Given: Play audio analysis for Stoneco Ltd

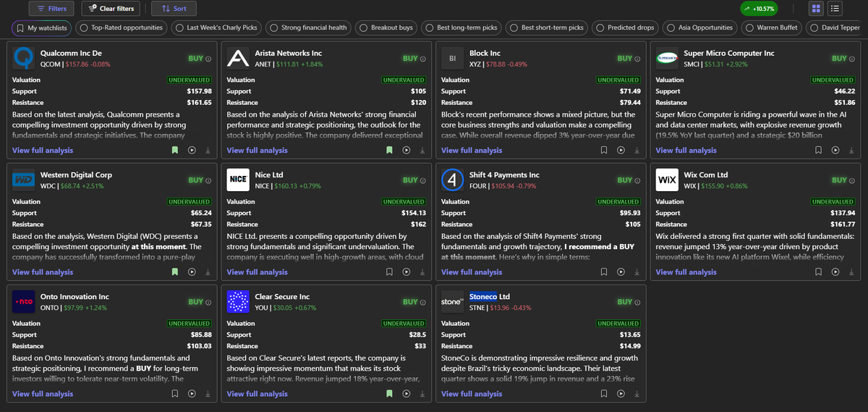Looking at the screenshot, I should 621,394.
